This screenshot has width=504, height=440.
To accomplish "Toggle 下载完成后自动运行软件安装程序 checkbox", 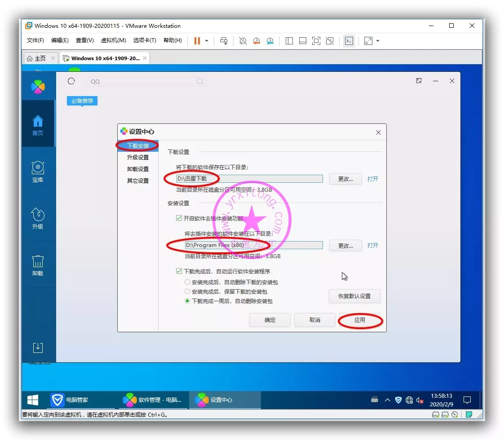I will coord(179,272).
